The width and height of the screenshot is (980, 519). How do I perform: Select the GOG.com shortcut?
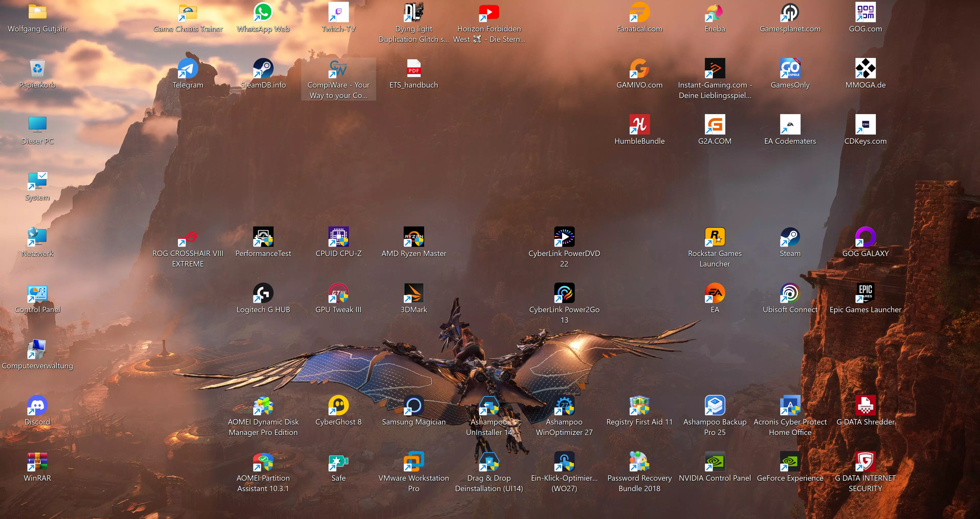point(865,12)
